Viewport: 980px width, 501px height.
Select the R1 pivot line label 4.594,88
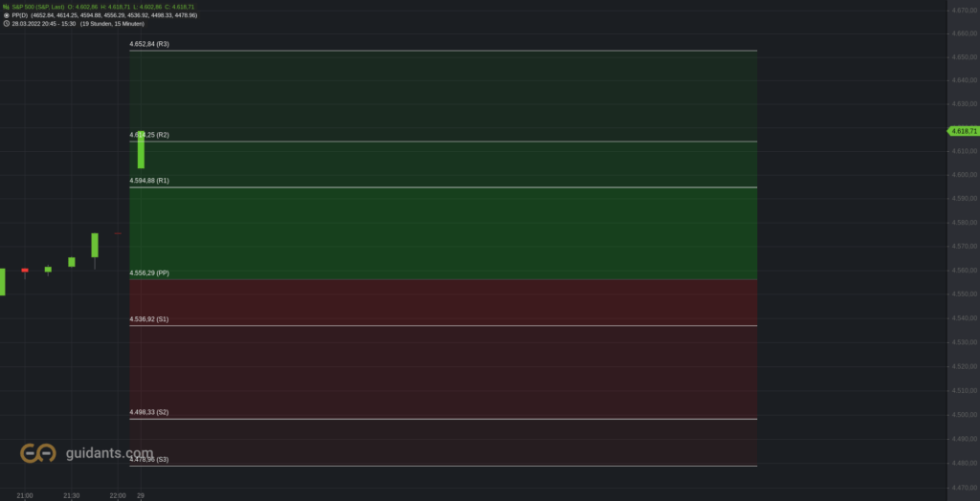tap(148, 181)
